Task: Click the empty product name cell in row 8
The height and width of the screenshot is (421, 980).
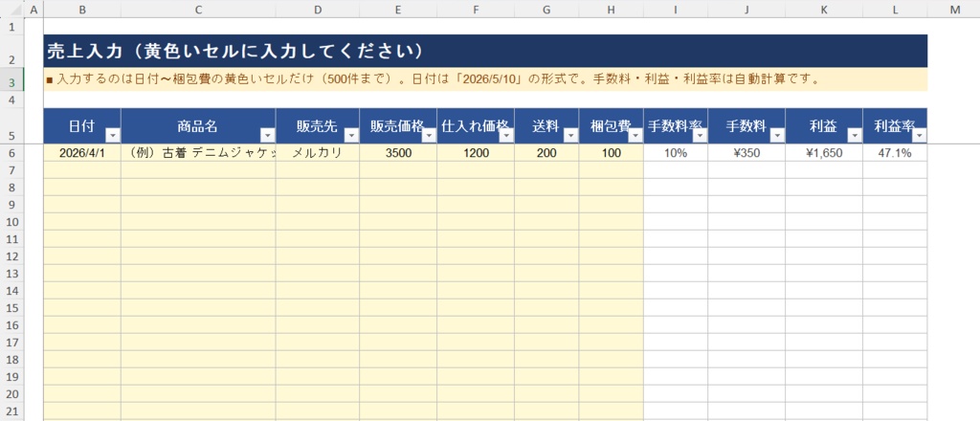Action: (198, 188)
